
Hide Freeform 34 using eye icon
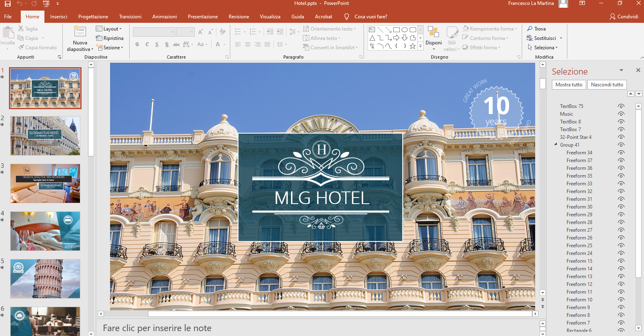(x=621, y=153)
